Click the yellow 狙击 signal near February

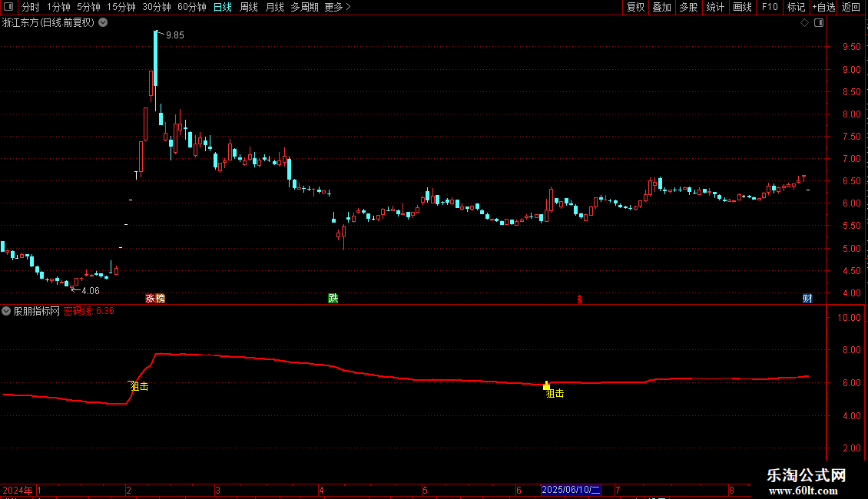click(x=139, y=386)
